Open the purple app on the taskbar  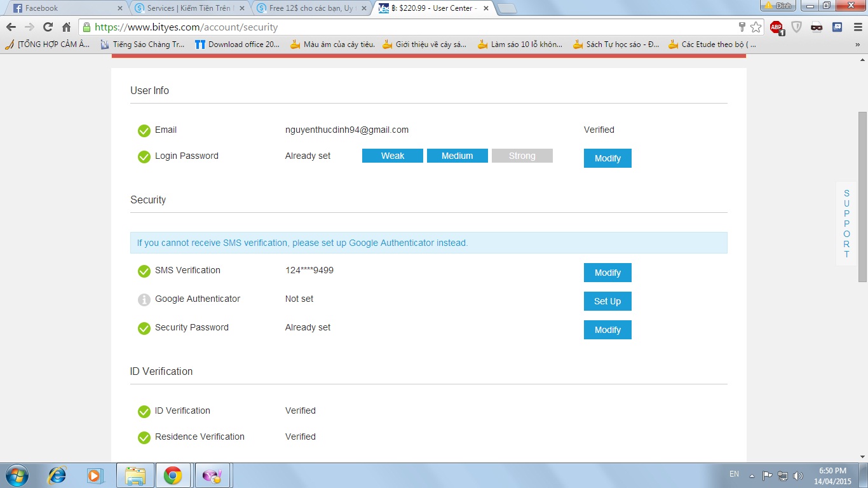point(212,475)
